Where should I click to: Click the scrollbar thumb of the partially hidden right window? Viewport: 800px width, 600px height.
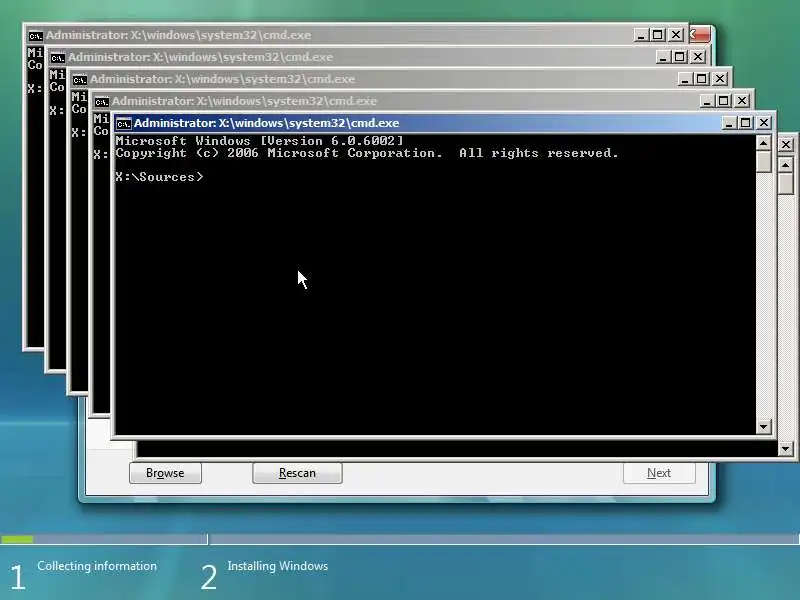point(786,183)
